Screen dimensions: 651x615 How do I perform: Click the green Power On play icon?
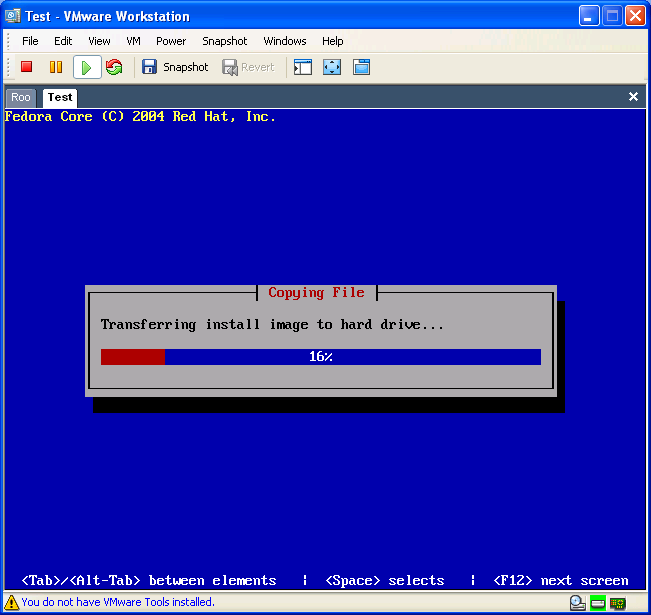click(87, 67)
